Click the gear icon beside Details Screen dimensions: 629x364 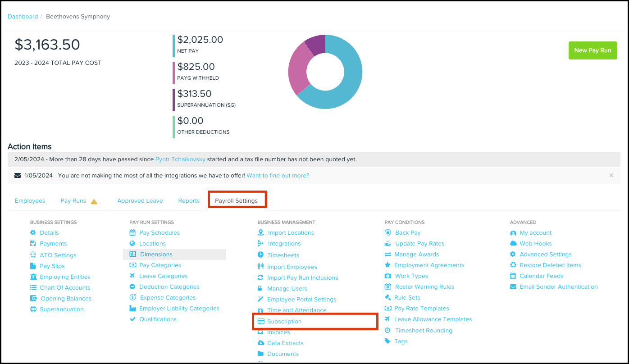[x=33, y=233]
